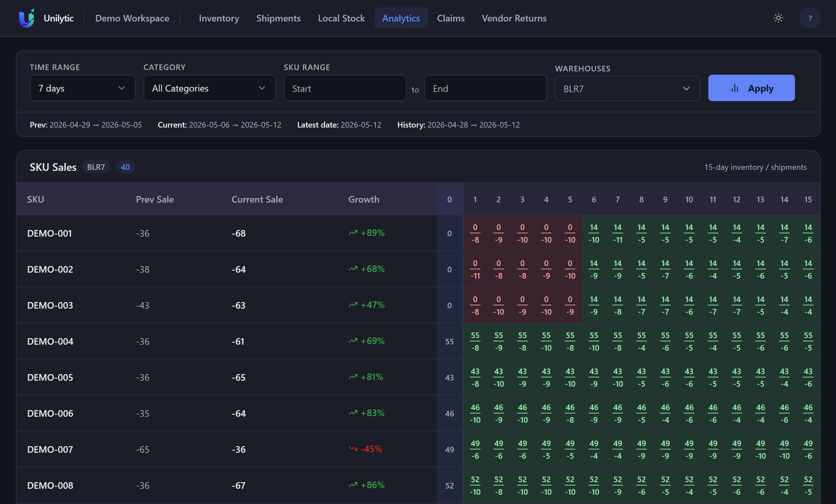Click the downward trend icon for DEMO-007
The height and width of the screenshot is (504, 836).
pos(353,449)
